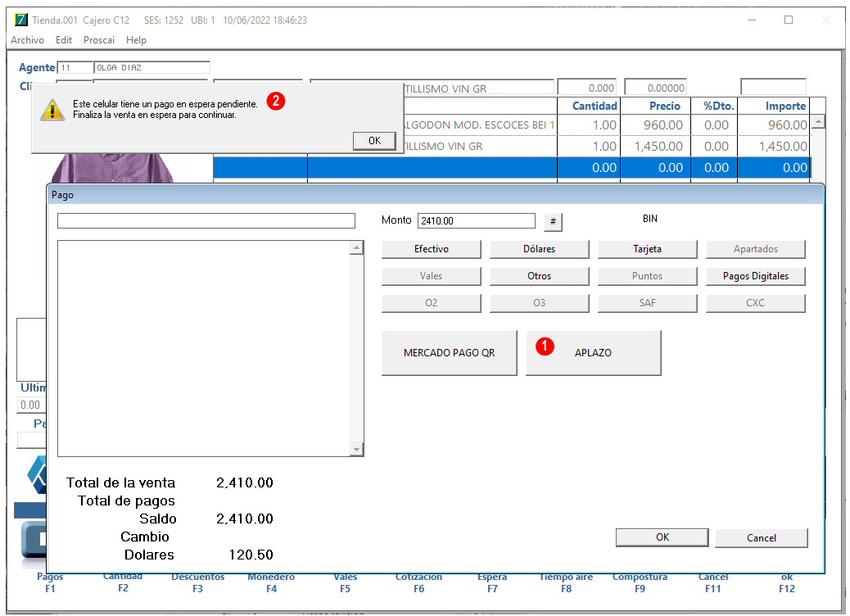Click payments list scroll down arrow
The width and height of the screenshot is (850, 616).
click(x=357, y=449)
